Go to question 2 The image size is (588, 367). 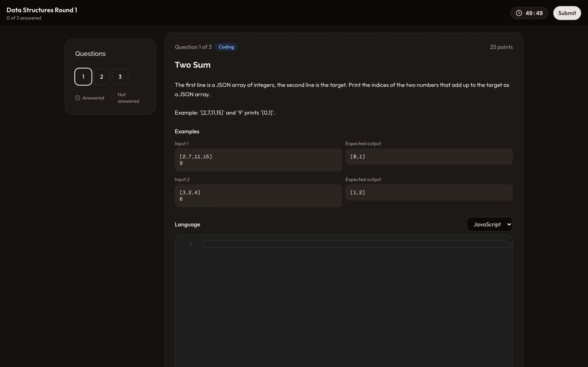click(101, 77)
